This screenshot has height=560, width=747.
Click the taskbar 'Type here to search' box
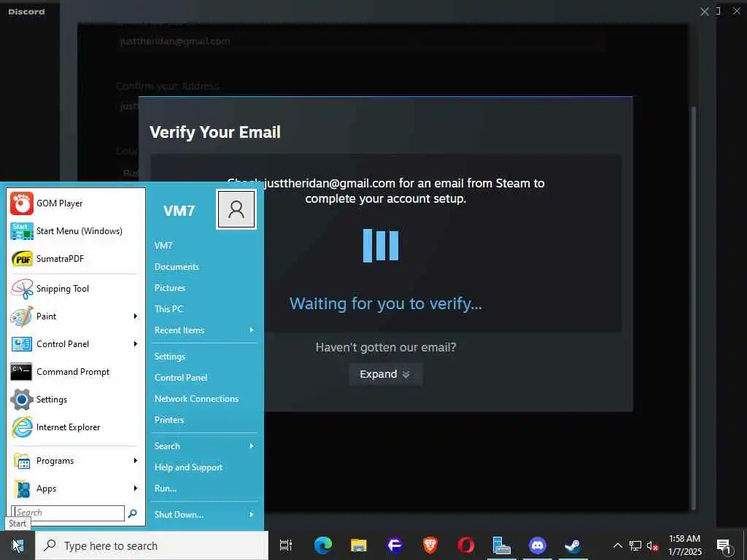[152, 545]
